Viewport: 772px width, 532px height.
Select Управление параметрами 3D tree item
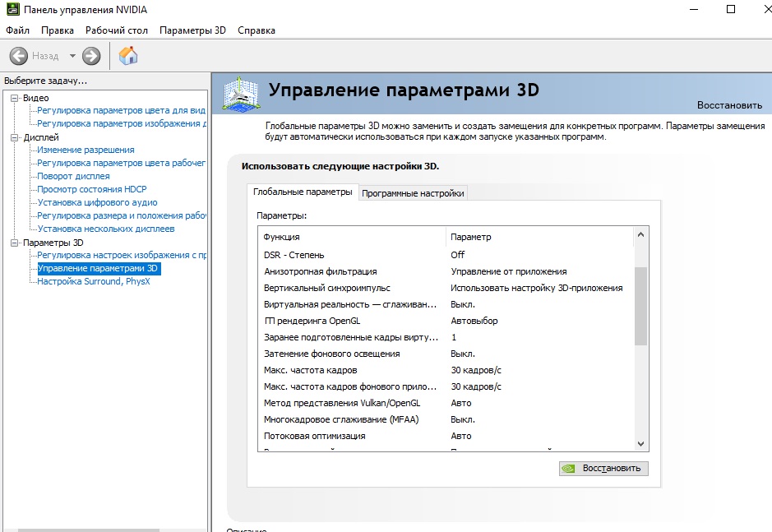(x=98, y=268)
